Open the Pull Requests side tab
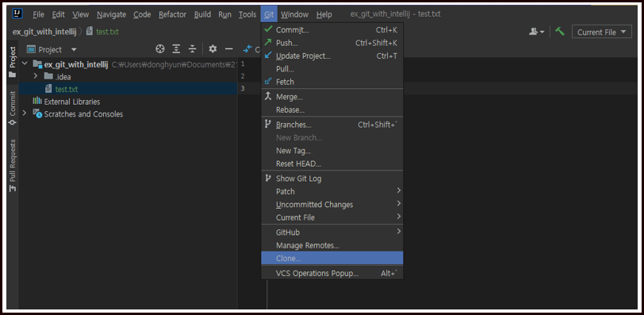This screenshot has width=644, height=315. [x=13, y=165]
